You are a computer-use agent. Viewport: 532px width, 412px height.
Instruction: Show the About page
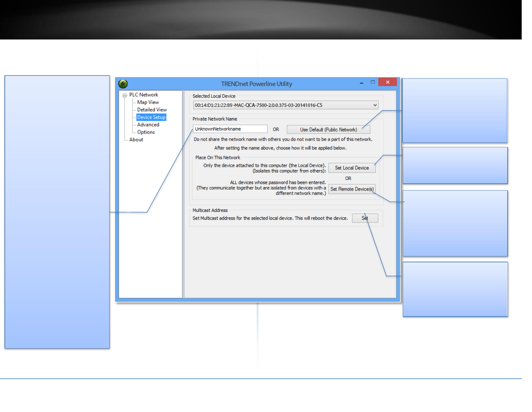[136, 140]
